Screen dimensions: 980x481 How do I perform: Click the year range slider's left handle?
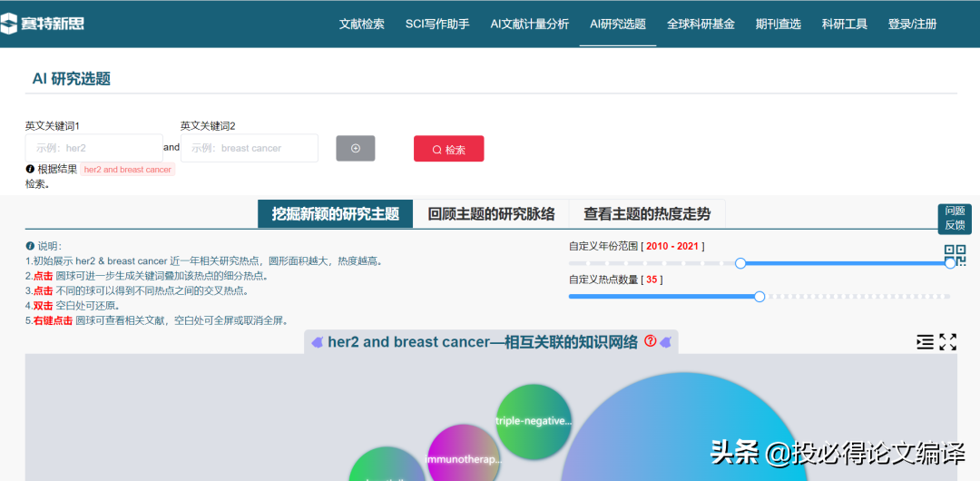(740, 263)
